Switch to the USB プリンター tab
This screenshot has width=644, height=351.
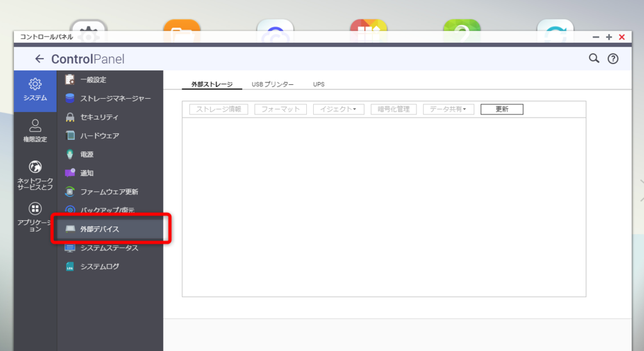click(x=272, y=84)
